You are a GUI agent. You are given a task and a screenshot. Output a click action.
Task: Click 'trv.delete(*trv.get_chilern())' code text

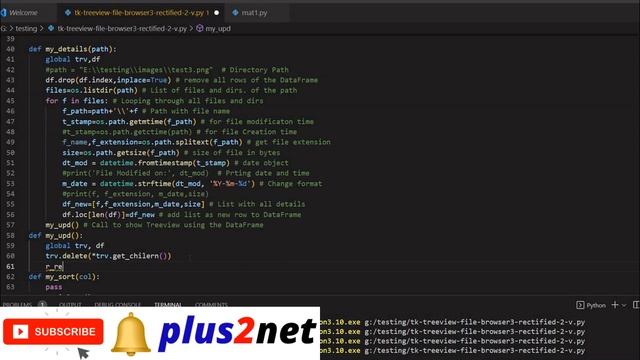[x=108, y=256]
